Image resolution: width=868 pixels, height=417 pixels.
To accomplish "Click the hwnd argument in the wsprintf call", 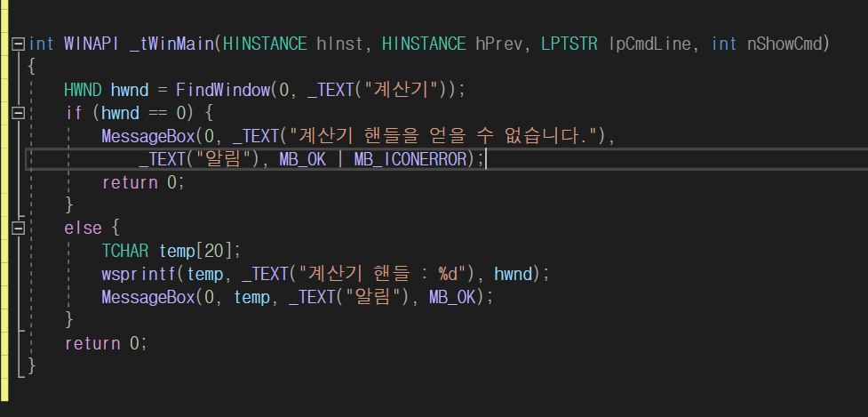I will pyautogui.click(x=513, y=274).
